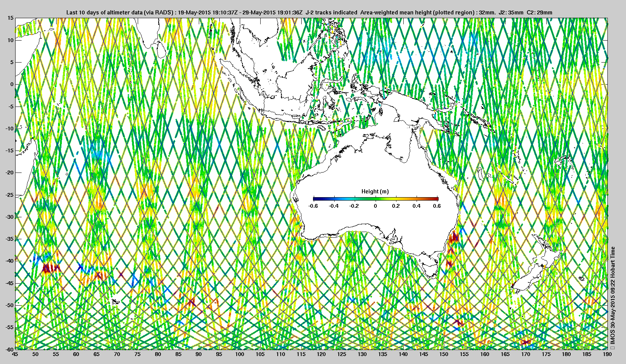
Task: Click the x-axis tick label 150
Action: pos(444,354)
